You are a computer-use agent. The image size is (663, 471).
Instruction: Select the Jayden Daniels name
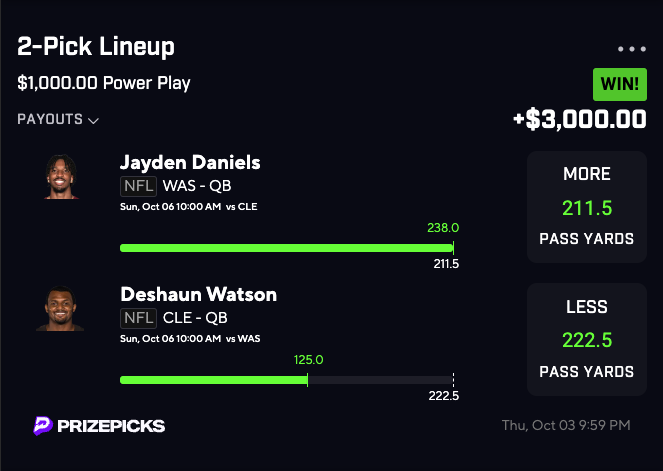click(190, 162)
